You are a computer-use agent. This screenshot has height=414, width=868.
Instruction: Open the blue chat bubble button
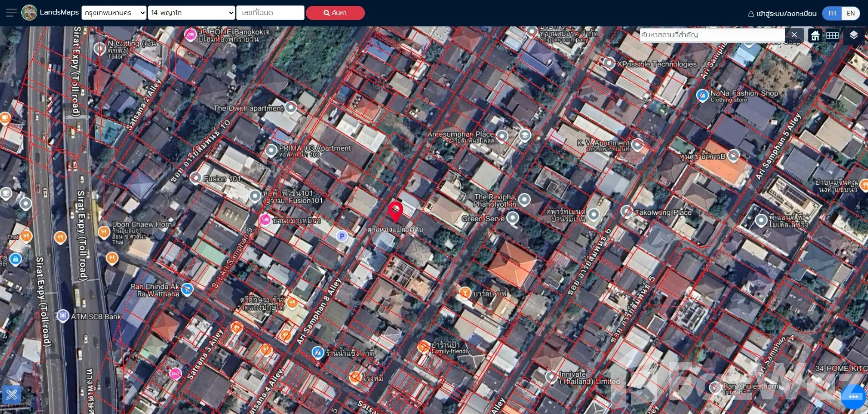853,396
